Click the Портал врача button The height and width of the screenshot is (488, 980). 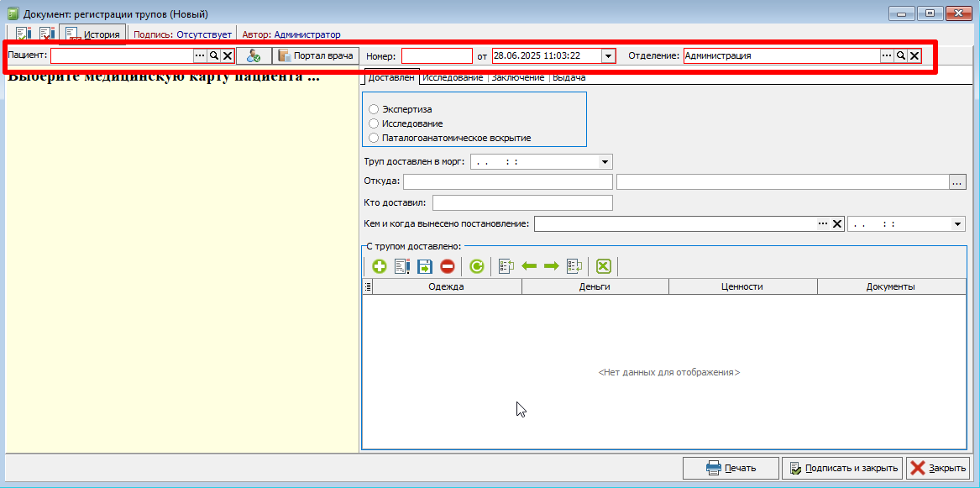click(317, 55)
